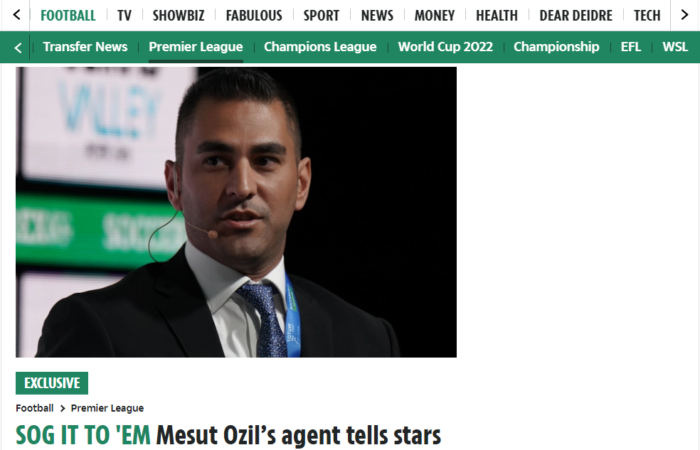Switch to the Championship tab
Viewport: 700px width, 450px height.
[x=556, y=46]
